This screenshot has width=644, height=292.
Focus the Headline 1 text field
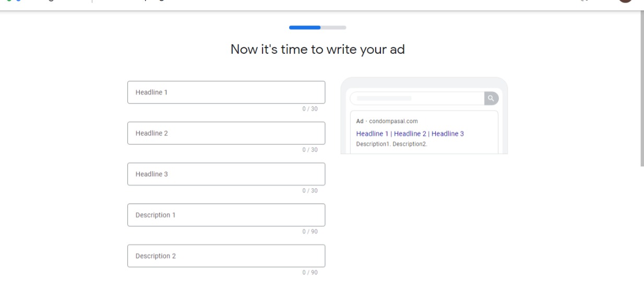coord(226,92)
